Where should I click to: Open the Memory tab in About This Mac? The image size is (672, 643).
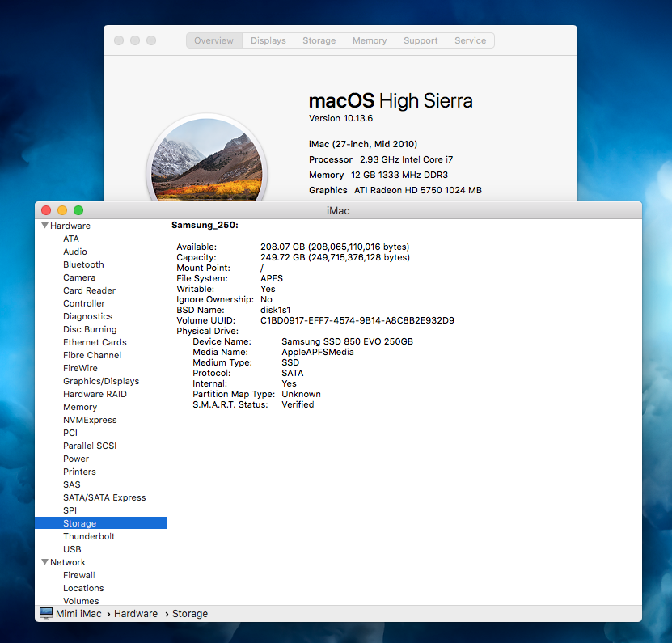[x=370, y=40]
